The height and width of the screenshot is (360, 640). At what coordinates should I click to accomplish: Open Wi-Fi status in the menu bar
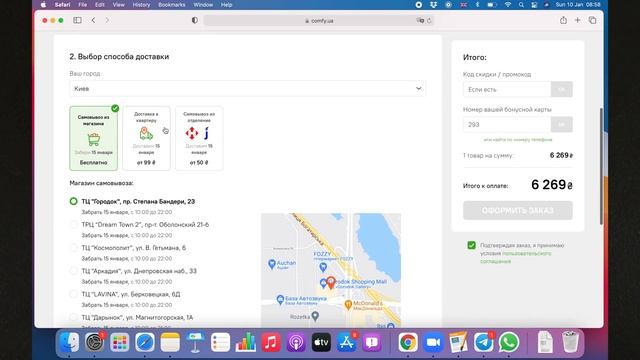pos(508,5)
